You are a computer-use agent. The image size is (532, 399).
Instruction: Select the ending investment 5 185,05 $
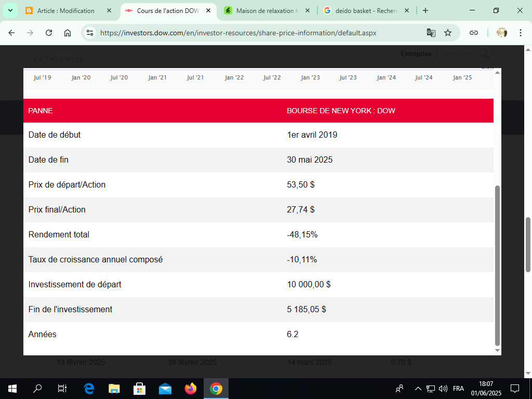pos(307,310)
